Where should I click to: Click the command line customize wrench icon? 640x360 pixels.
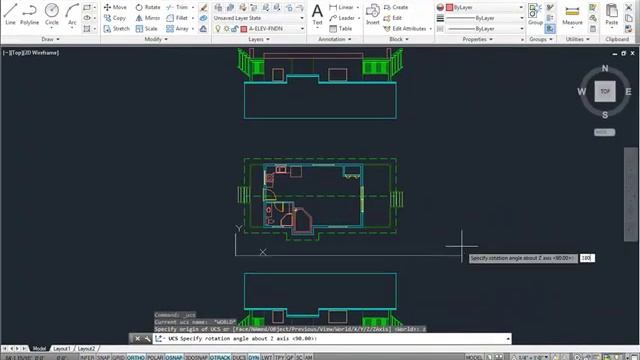click(147, 339)
